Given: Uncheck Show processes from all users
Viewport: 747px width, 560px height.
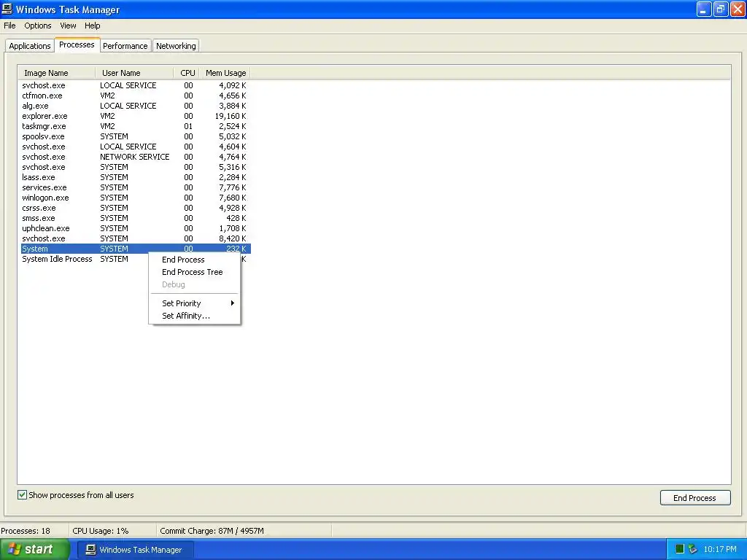Looking at the screenshot, I should tap(23, 495).
